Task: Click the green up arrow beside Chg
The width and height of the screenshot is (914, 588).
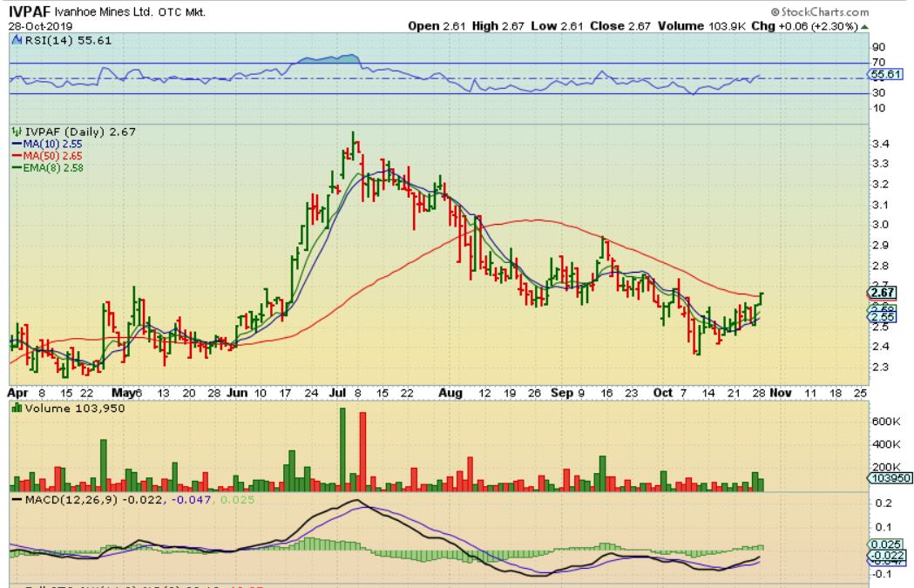Action: click(x=864, y=27)
